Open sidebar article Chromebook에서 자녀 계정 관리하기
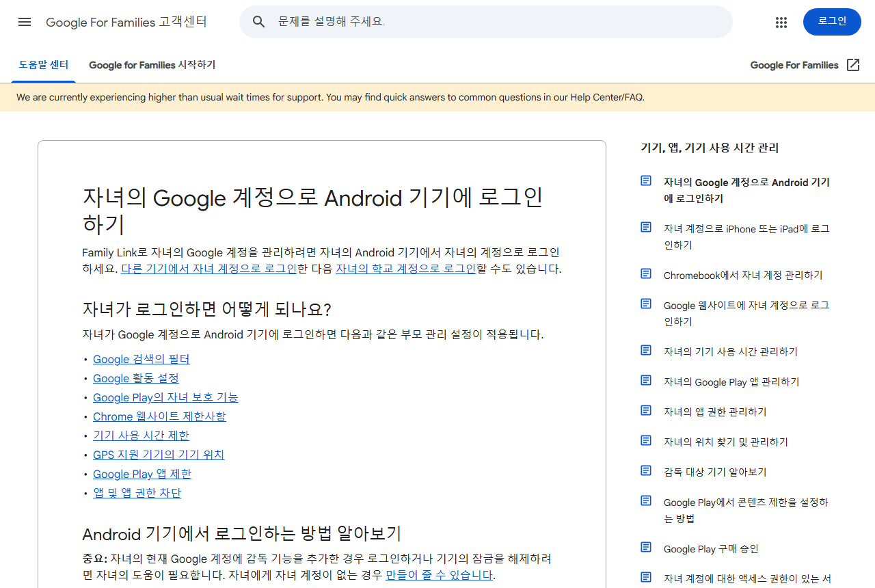 point(743,275)
